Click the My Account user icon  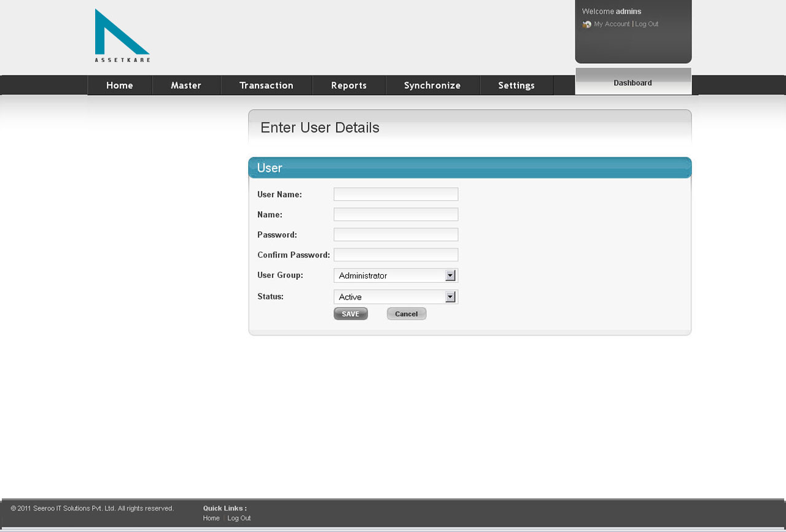click(x=587, y=25)
